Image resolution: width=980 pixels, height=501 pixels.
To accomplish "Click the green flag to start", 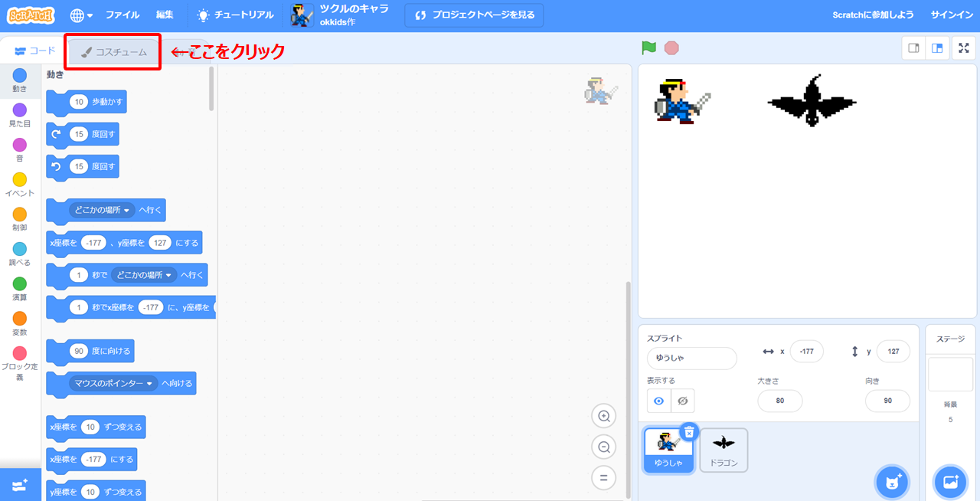I will 649,48.
